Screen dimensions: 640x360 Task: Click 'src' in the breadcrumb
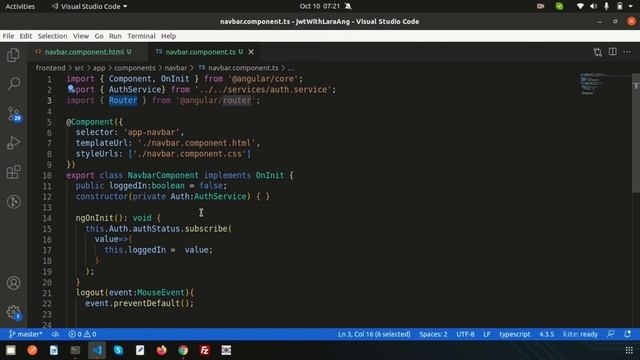[79, 68]
